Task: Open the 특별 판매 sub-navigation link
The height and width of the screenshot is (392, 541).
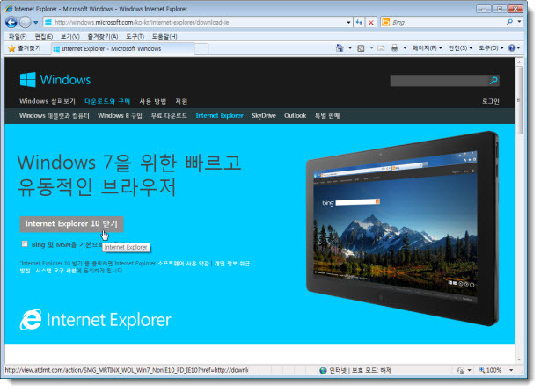Action: click(x=327, y=116)
